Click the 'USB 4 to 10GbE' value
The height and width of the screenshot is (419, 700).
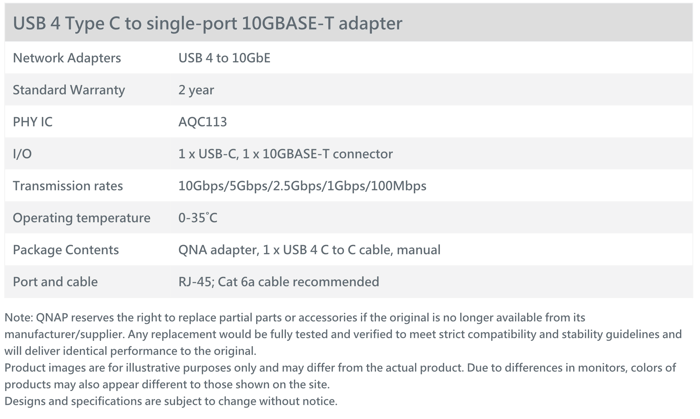[224, 58]
